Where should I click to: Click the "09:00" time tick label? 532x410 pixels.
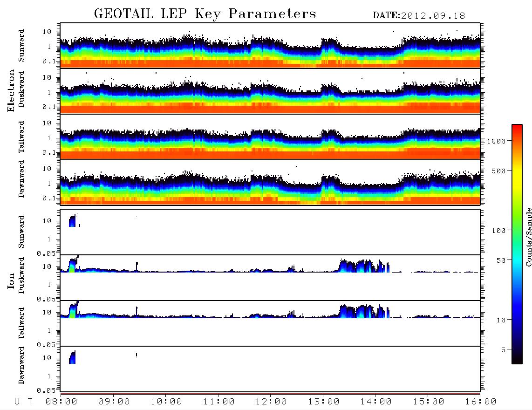click(114, 402)
